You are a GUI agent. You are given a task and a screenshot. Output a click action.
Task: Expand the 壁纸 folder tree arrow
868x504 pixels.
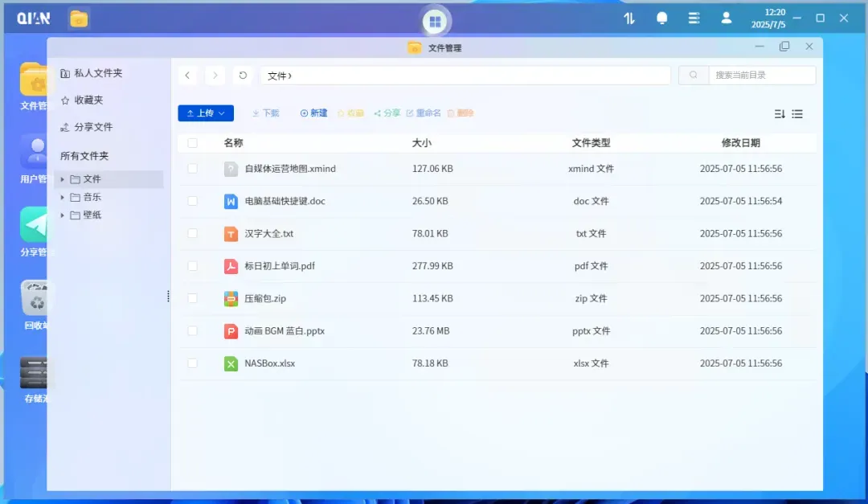[x=62, y=215]
